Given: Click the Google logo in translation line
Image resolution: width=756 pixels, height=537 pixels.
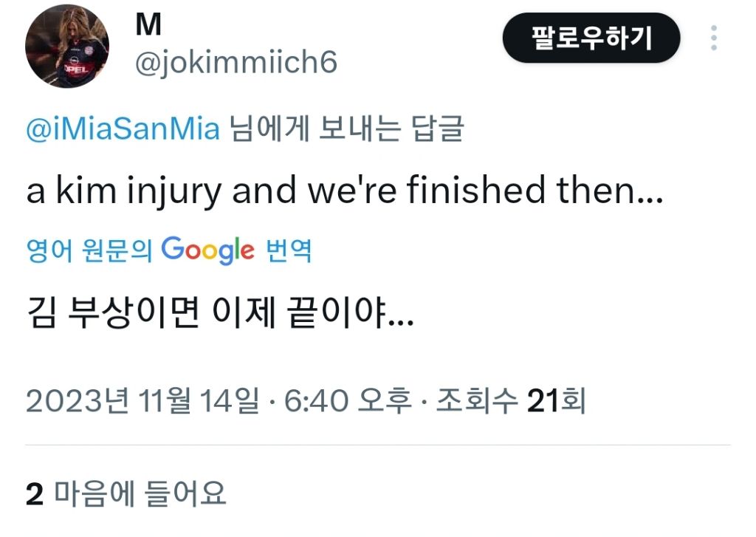Looking at the screenshot, I should (207, 250).
